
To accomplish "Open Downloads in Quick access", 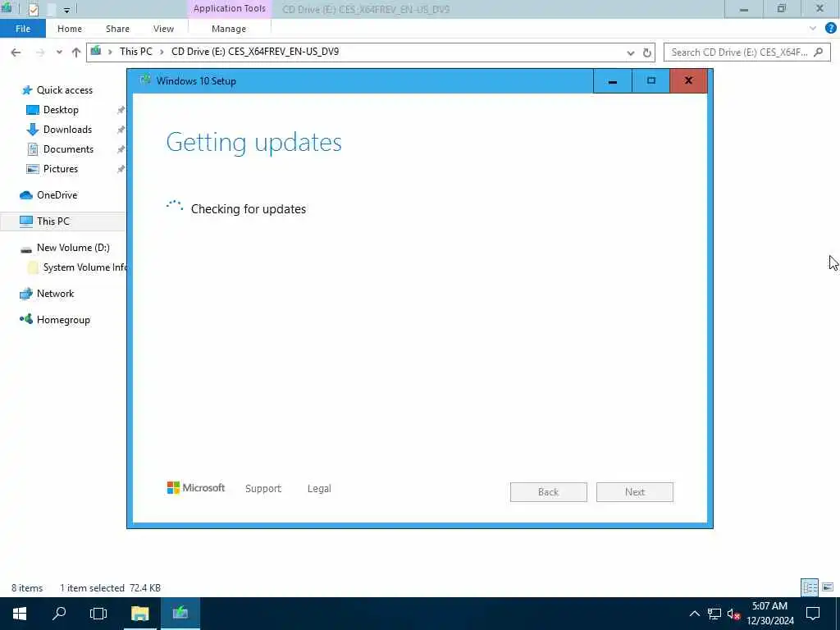I will pos(67,130).
